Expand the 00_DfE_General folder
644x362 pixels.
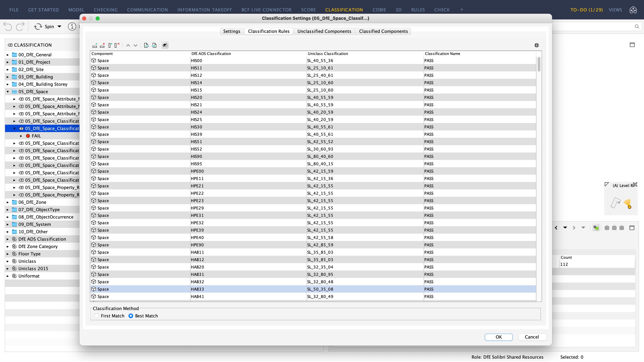[8, 55]
